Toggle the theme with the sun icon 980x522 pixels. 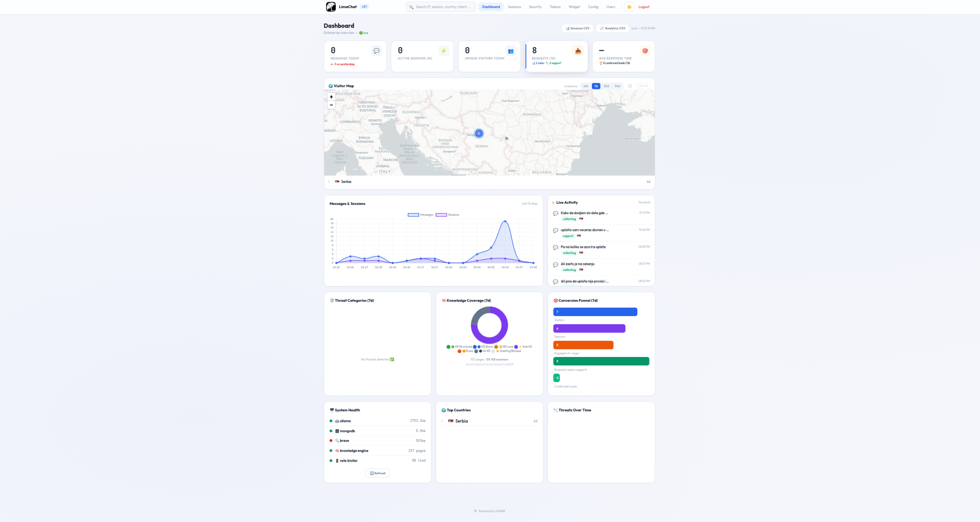tap(629, 7)
